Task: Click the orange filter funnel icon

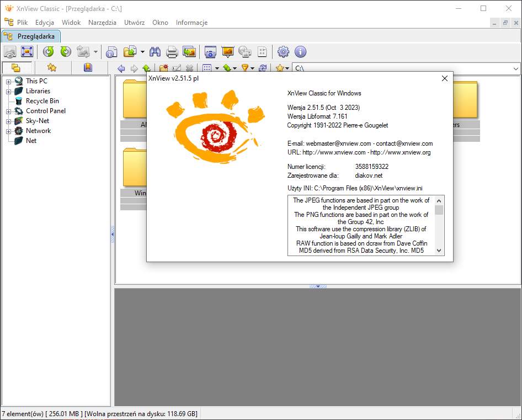Action: [x=245, y=68]
